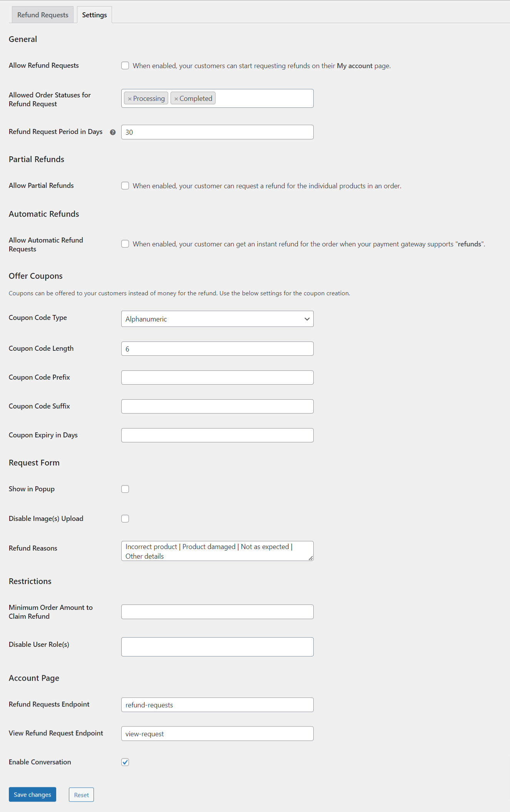Enable Allow Partial Refunds
510x812 pixels.
(125, 185)
